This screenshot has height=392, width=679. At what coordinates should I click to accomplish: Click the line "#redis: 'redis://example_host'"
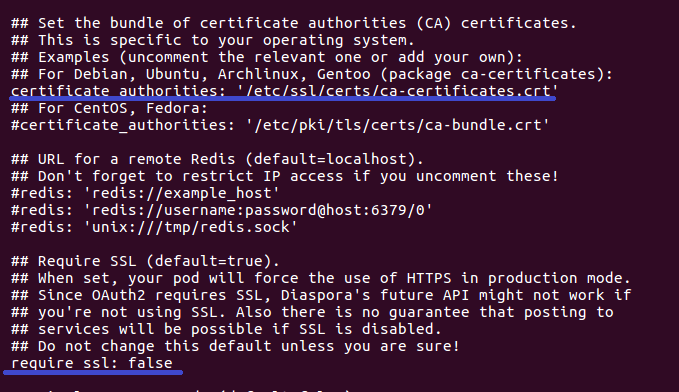coord(145,193)
